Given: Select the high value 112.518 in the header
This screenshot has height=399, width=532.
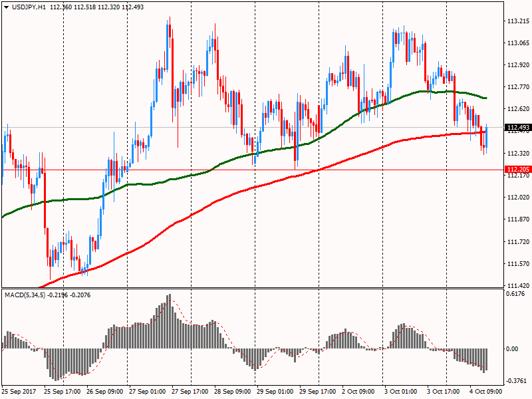Looking at the screenshot, I should 85,7.
